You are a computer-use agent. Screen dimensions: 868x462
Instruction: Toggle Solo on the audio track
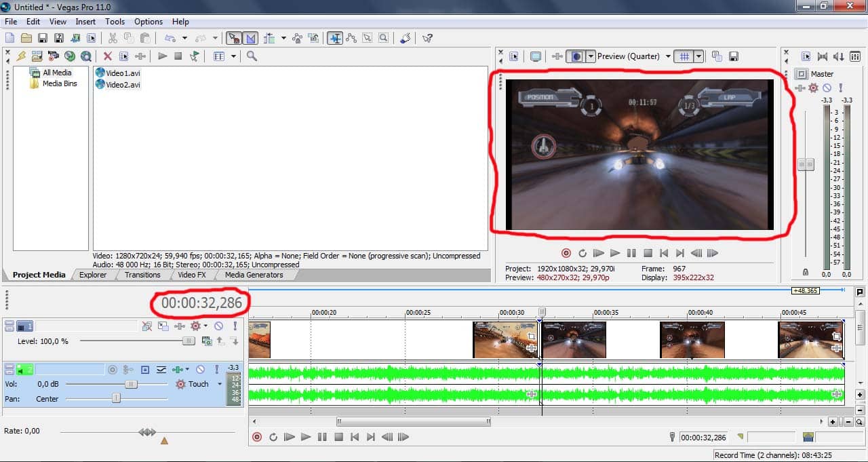point(217,370)
